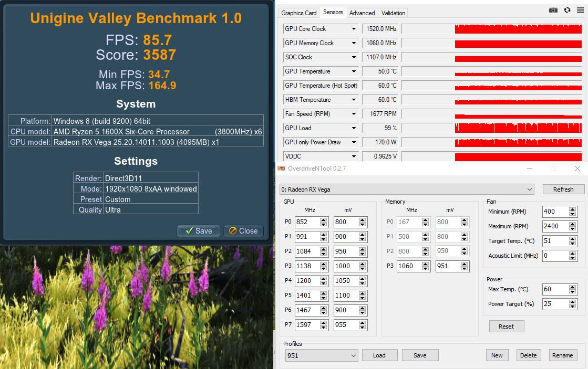Click the Target Temp. spinner arrows
Screen dimensions: 588x369
click(573, 241)
